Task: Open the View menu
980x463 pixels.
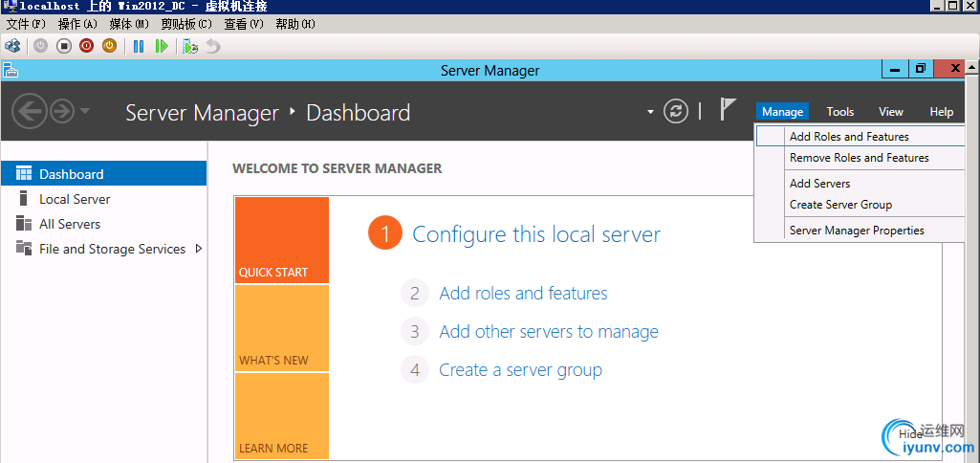Action: (x=891, y=111)
